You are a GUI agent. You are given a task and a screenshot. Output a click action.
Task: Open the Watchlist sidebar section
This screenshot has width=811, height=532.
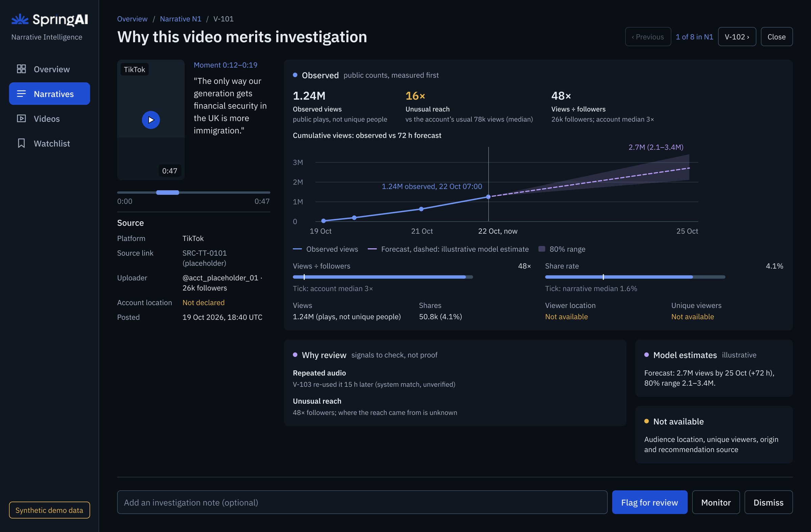49,144
